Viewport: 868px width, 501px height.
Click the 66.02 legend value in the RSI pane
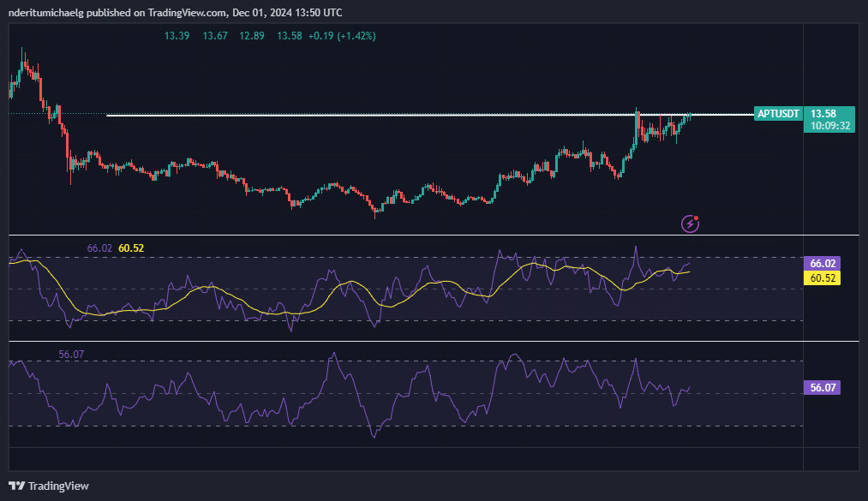99,248
